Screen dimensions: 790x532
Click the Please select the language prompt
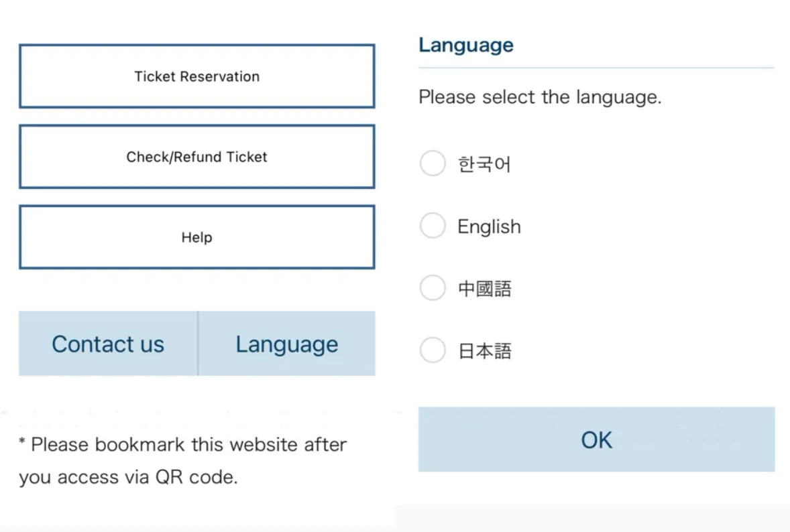point(539,96)
